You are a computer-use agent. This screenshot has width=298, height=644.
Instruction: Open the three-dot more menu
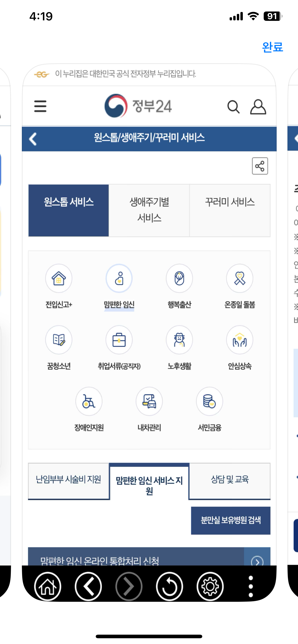pos(251,586)
